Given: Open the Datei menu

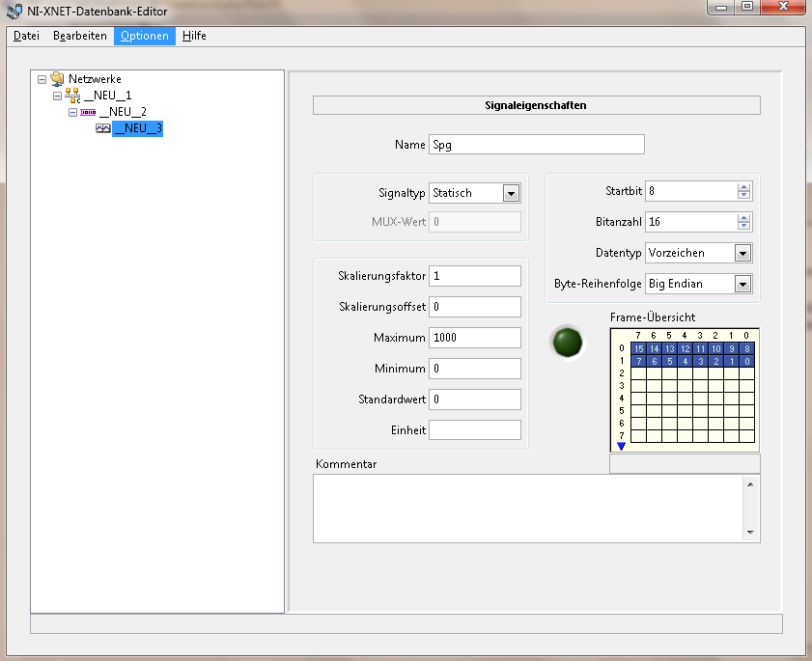Looking at the screenshot, I should 26,36.
